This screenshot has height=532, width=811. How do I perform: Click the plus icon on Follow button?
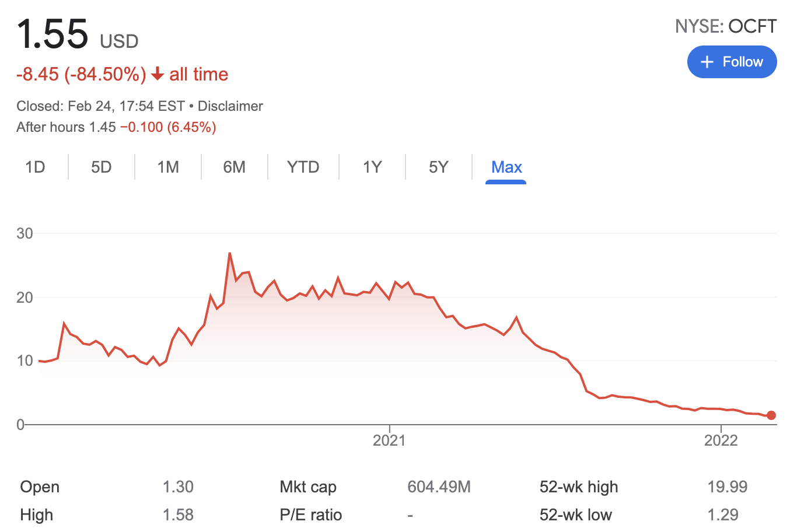[x=707, y=62]
